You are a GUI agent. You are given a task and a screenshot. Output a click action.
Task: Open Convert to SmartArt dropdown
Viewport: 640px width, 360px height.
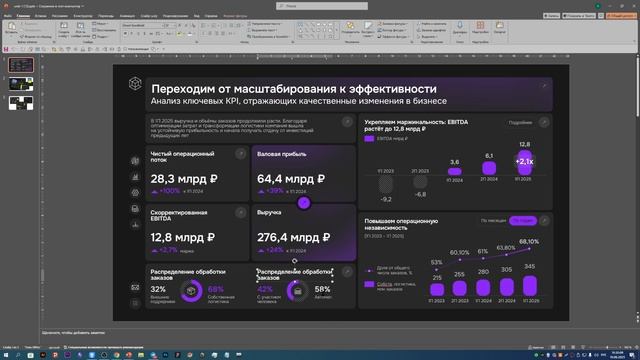click(268, 36)
